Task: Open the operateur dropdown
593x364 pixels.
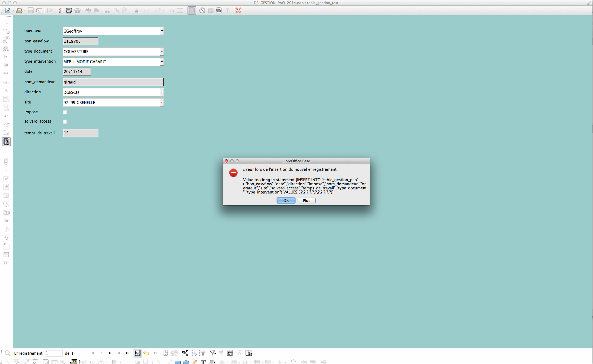Action: pyautogui.click(x=162, y=31)
